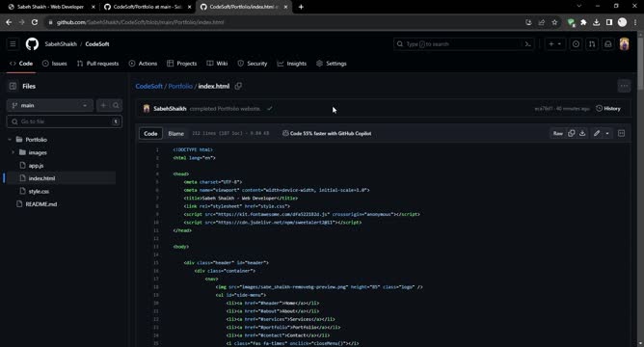Go to GitHub homepage via Octocat logo

[32, 44]
